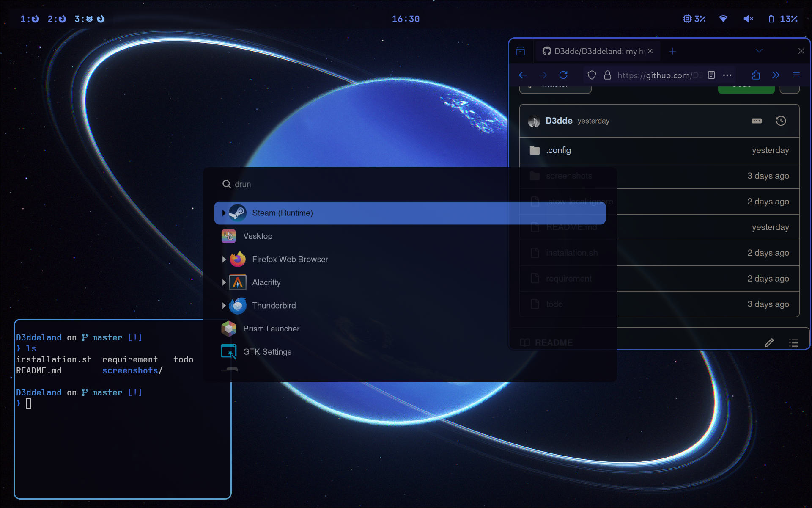
Task: Open a new Firefox tab
Action: tap(672, 51)
